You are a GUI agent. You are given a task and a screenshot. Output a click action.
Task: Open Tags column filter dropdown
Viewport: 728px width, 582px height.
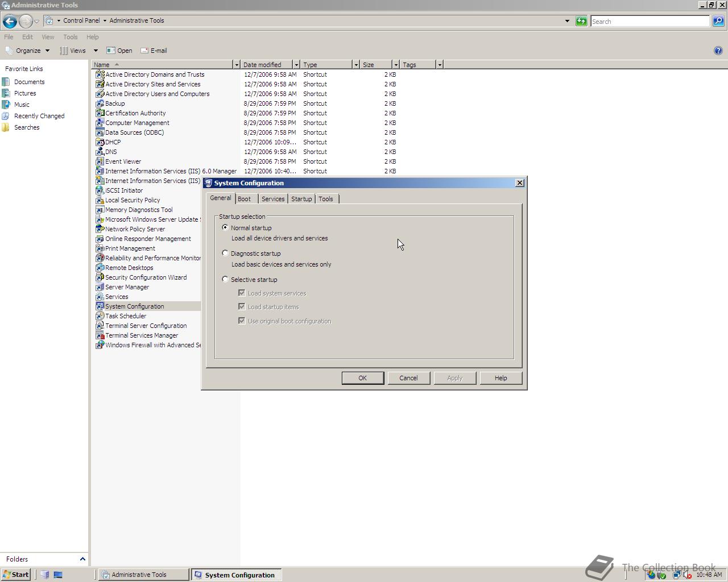pos(440,65)
